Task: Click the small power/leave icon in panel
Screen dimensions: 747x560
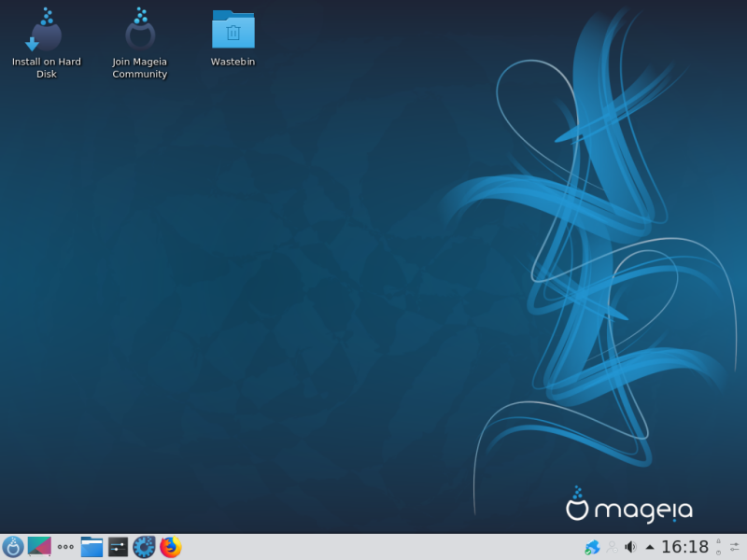Action: (718, 553)
